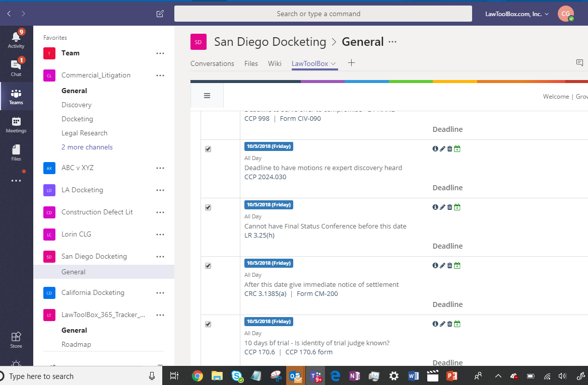Expand the 2 more channels list
Screen dimensions: 588x385
click(x=87, y=147)
